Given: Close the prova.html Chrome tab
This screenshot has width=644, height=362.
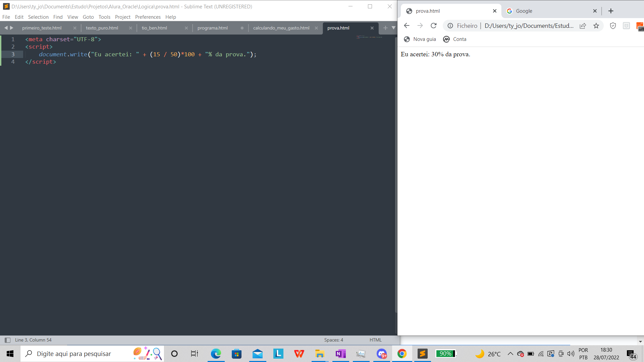Looking at the screenshot, I should click(494, 11).
